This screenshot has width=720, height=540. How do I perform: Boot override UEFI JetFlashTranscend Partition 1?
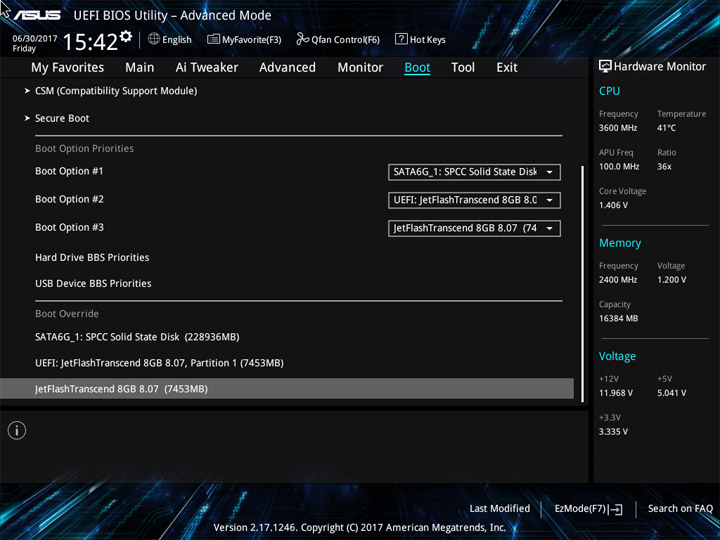pos(159,363)
